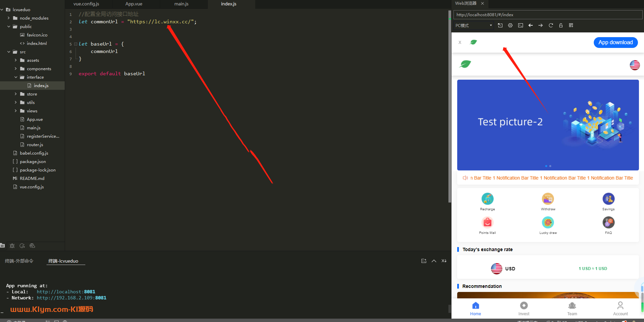The width and height of the screenshot is (644, 322).
Task: Open the Savings icon
Action: 608,199
